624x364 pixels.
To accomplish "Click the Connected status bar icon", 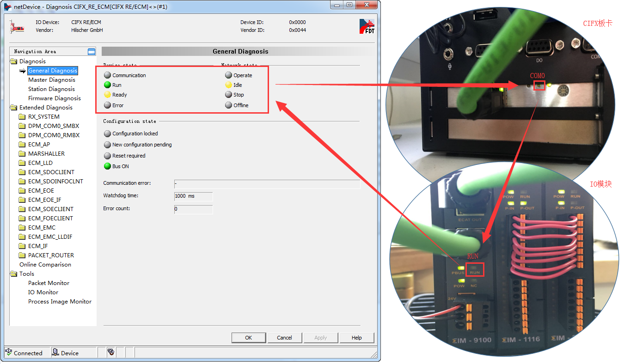I will (9, 352).
